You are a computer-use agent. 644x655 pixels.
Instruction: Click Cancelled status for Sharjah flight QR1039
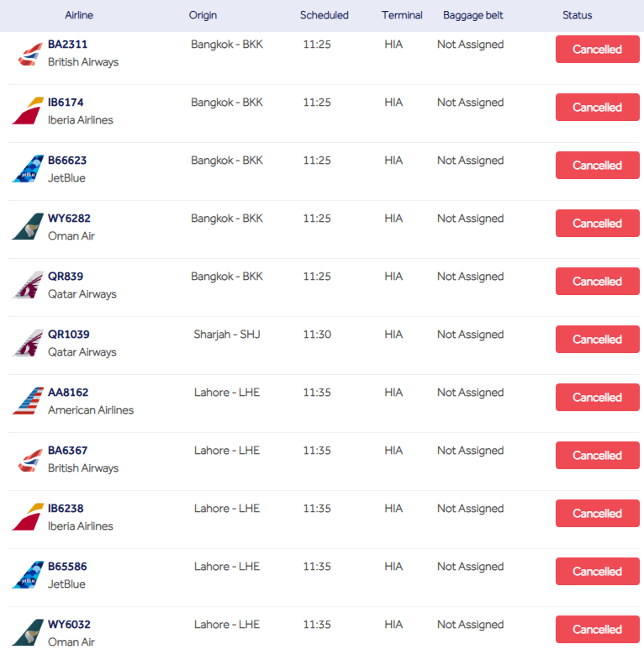click(x=597, y=340)
